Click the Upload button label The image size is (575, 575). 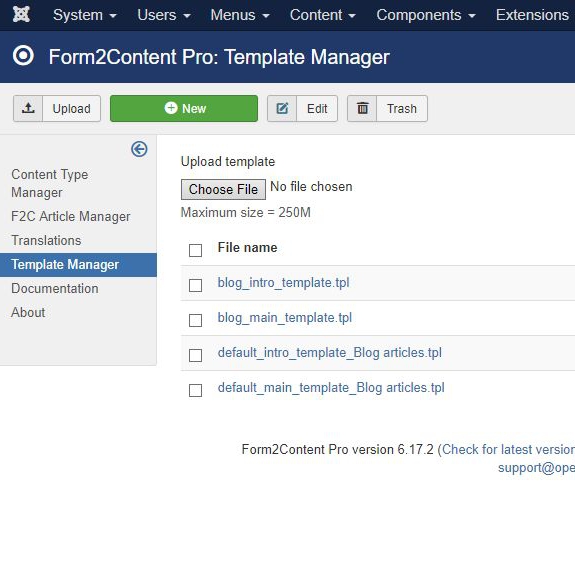(72, 109)
